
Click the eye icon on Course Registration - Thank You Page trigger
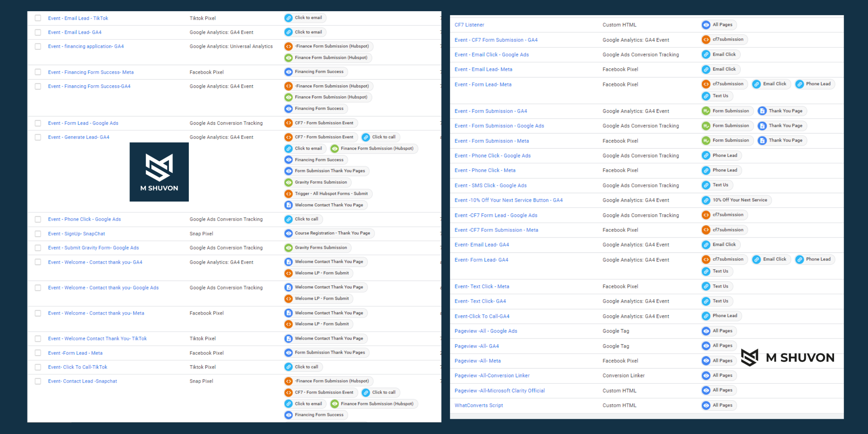coord(289,233)
